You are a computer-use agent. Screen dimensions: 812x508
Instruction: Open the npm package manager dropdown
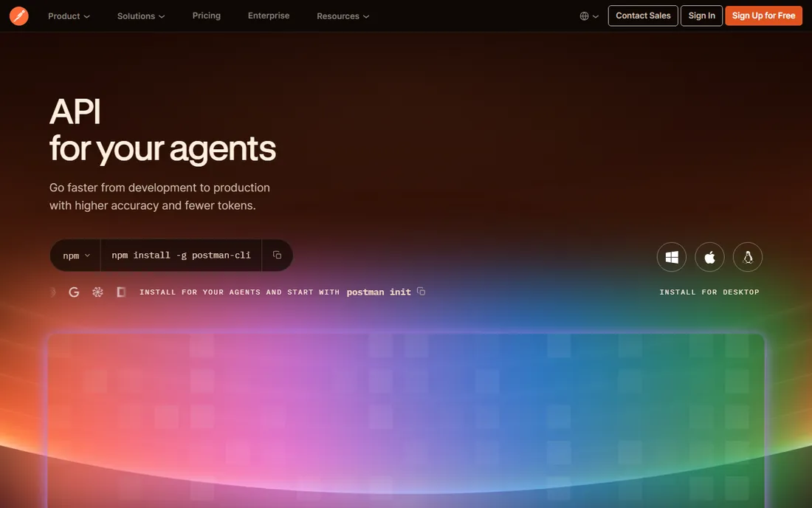[75, 255]
